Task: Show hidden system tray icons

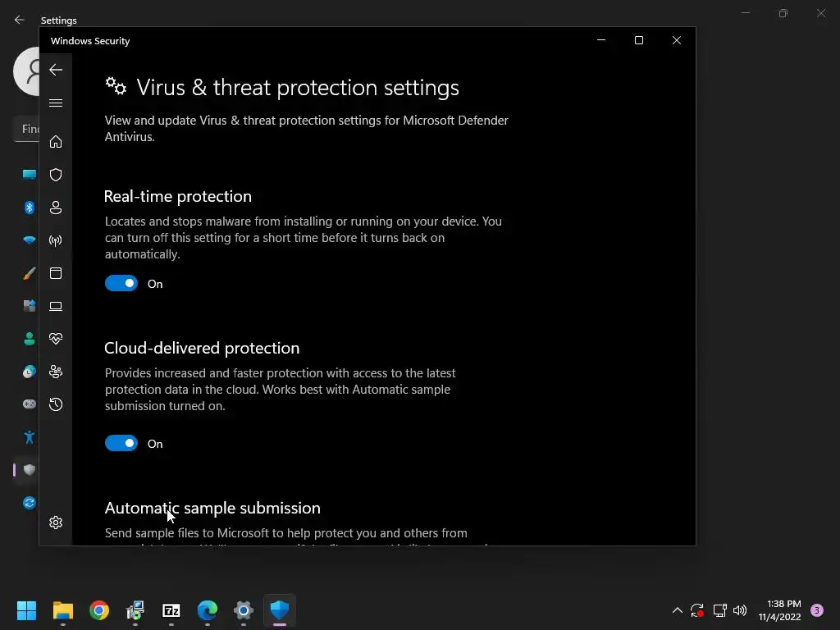Action: point(677,610)
